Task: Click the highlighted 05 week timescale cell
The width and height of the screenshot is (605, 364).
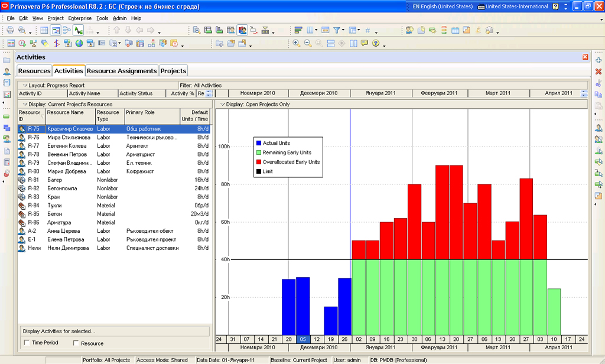Action: point(303,339)
